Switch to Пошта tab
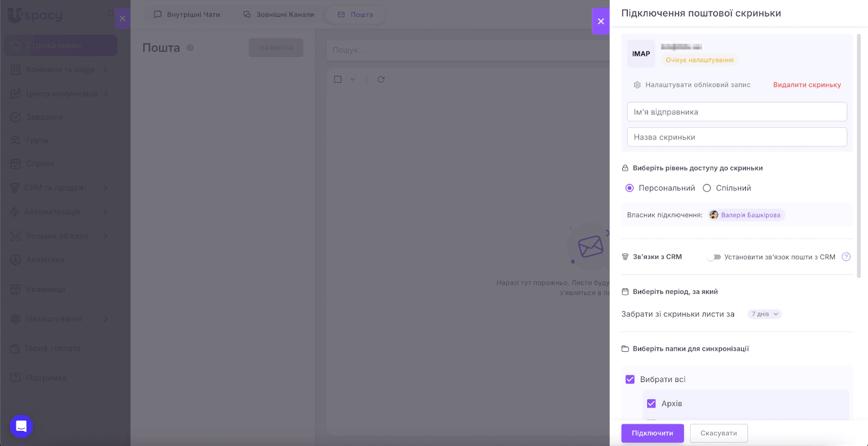This screenshot has height=446, width=868. 355,15
